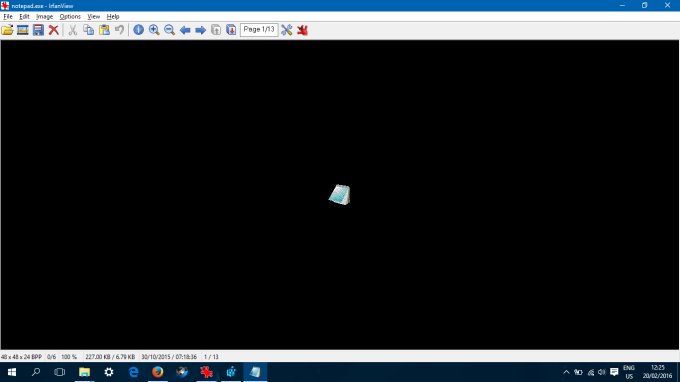This screenshot has width=680, height=382.
Task: Launch Microsoft Edge from the taskbar
Action: 133,372
